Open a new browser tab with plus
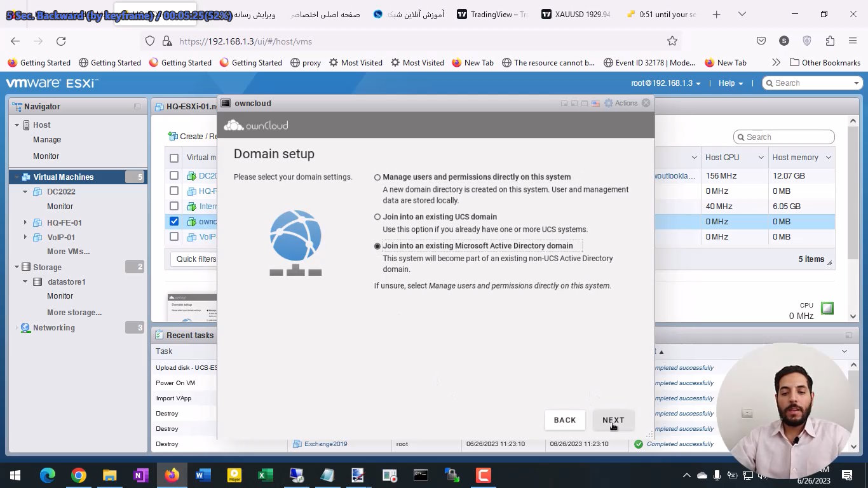 tap(716, 14)
